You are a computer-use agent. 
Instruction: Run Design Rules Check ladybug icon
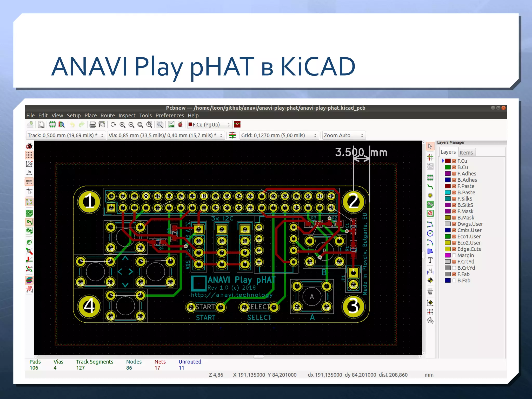click(180, 125)
